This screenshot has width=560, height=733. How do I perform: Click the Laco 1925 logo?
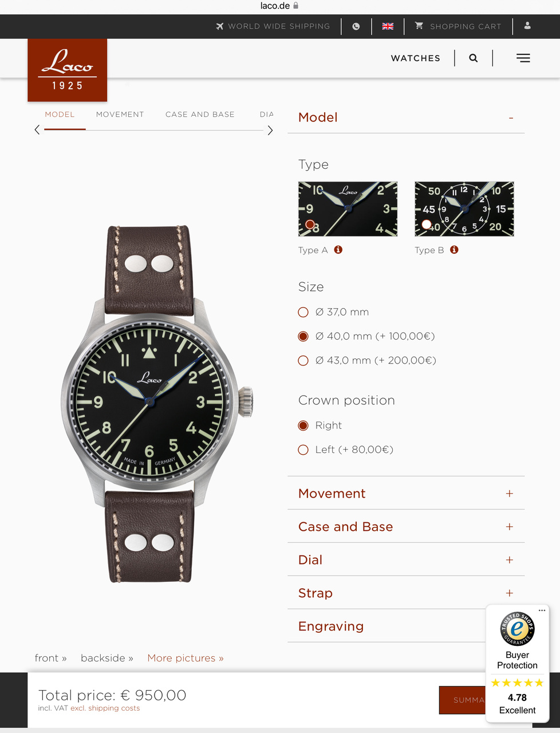point(68,70)
